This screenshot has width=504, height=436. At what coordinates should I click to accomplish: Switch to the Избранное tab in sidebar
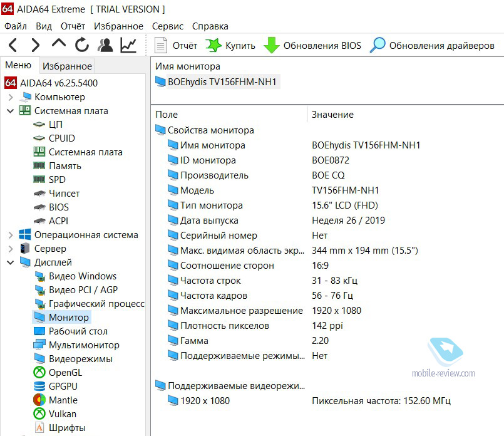point(67,66)
